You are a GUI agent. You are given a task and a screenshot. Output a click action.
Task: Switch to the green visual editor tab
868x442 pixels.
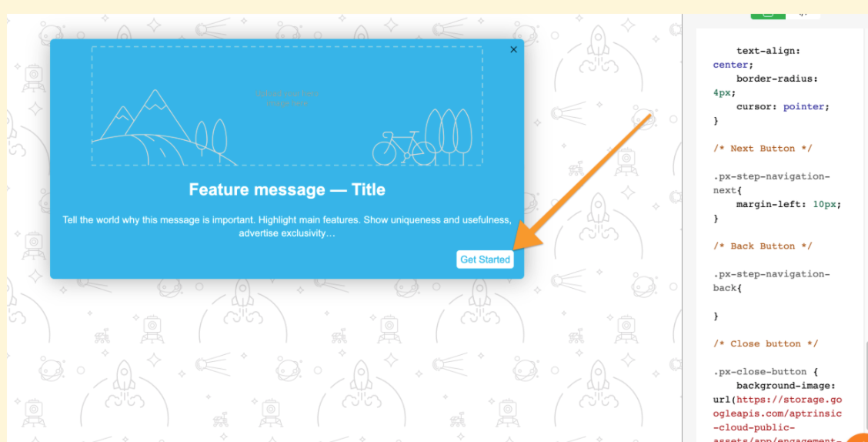(x=768, y=15)
